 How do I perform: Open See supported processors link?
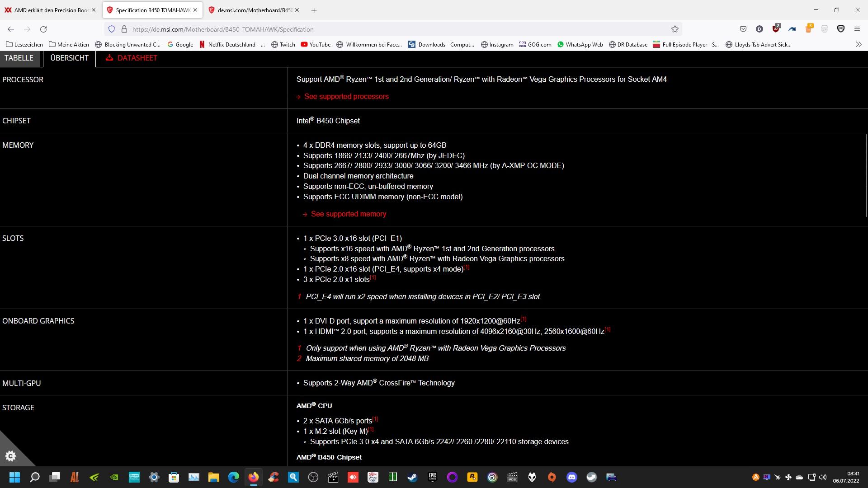click(x=346, y=96)
